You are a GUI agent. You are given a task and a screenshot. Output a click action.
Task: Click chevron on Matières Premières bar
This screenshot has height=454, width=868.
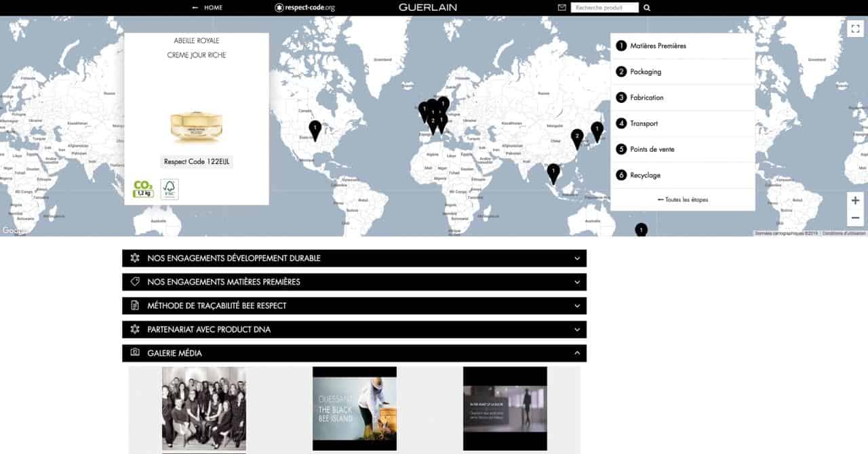coord(577,282)
